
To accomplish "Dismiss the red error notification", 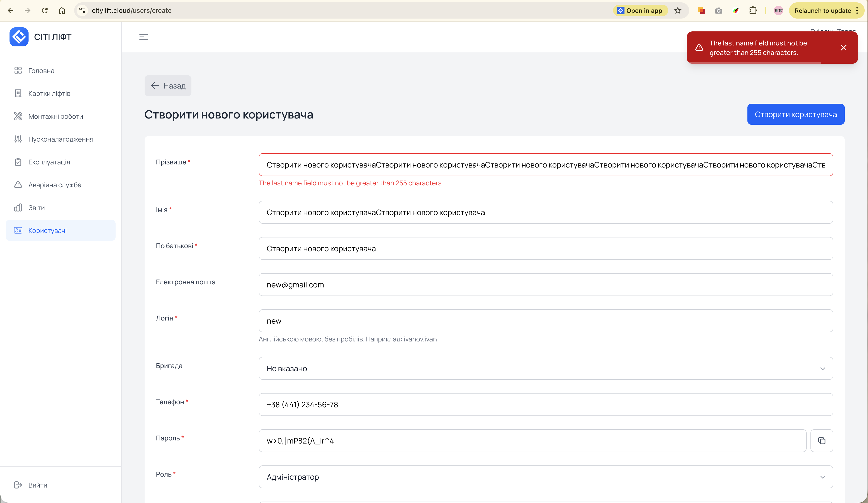I will (x=844, y=48).
